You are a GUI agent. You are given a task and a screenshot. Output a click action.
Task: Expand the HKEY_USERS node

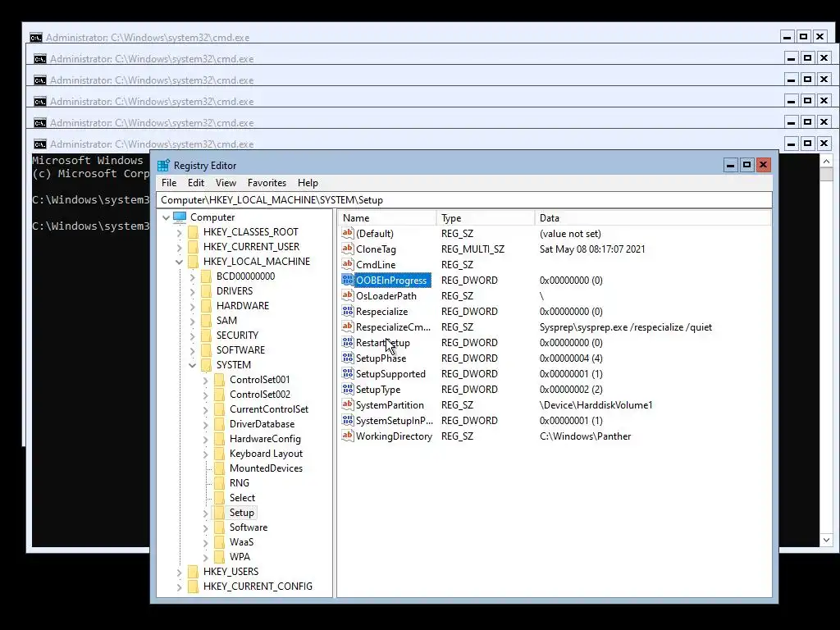(179, 572)
